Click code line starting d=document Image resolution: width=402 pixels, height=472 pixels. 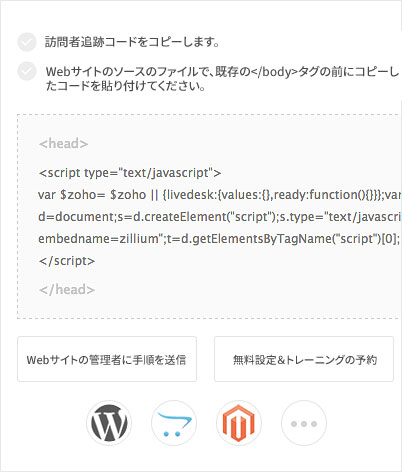[220, 217]
